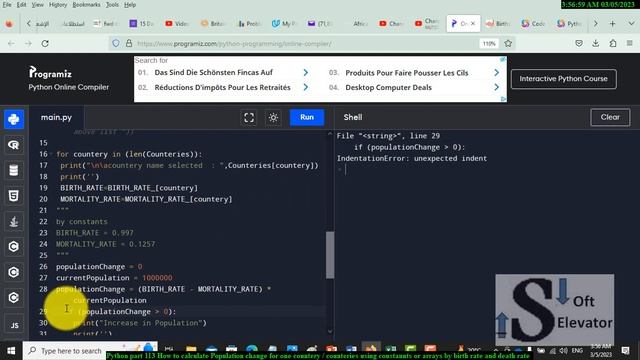Image resolution: width=640 pixels, height=360 pixels.
Task: Open the Edit menu
Action: click(21, 5)
